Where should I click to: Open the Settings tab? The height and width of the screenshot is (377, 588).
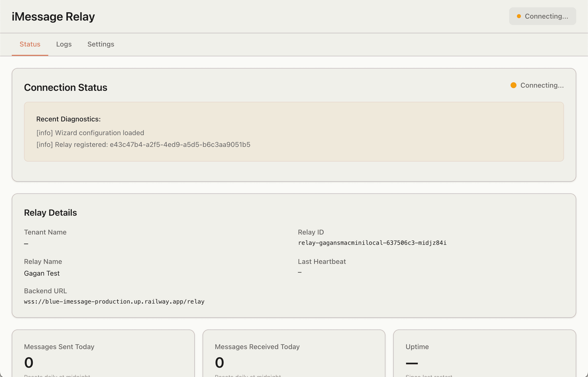(x=101, y=44)
